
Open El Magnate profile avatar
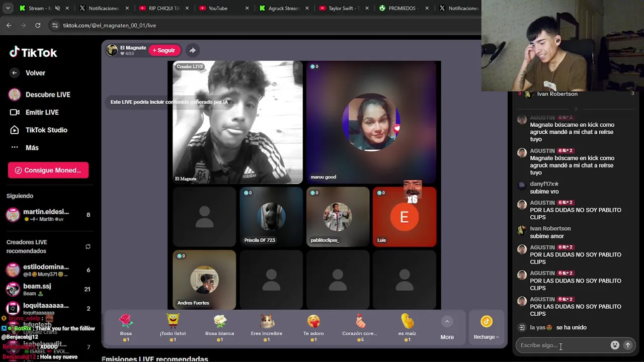click(112, 50)
